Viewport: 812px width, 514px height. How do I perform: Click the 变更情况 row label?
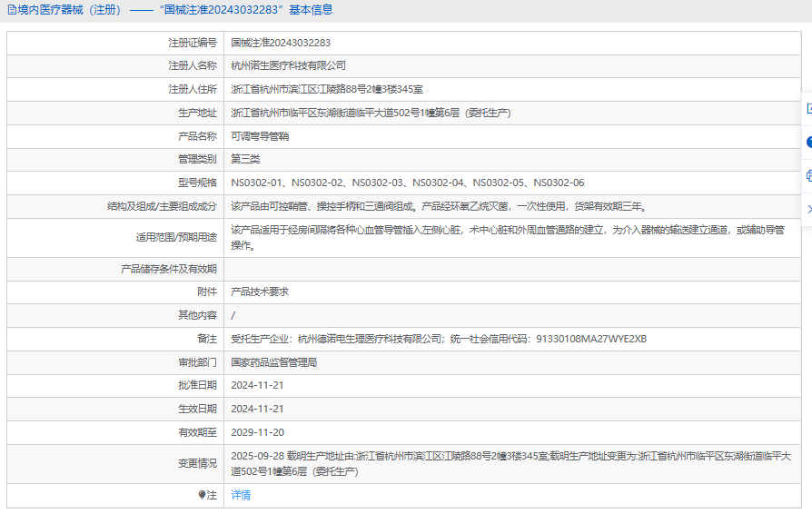click(x=197, y=463)
